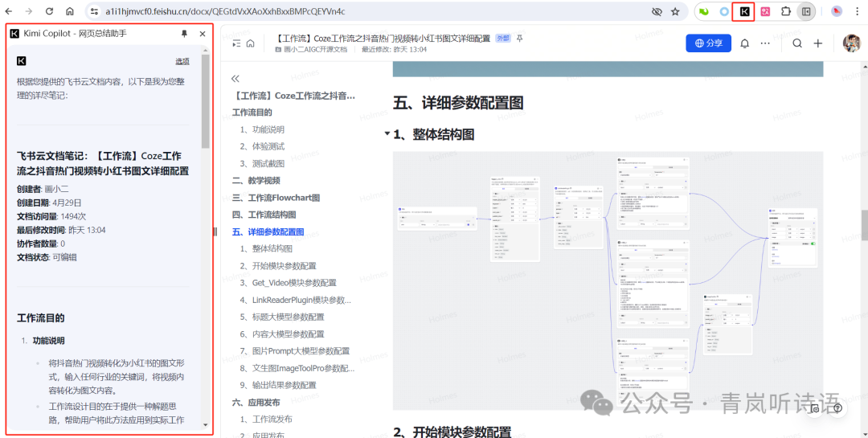Click the blue 分享 button
868x438 pixels.
tap(709, 43)
